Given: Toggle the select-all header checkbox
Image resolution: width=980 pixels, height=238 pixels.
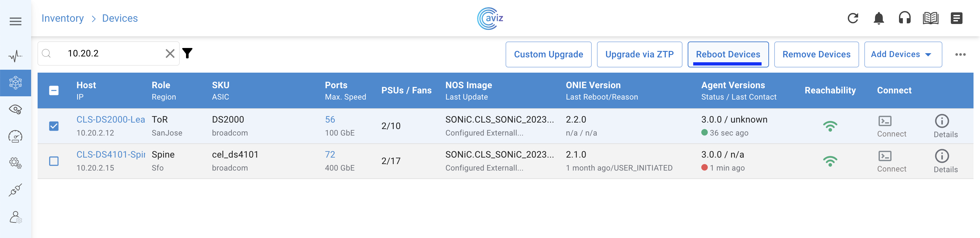Looking at the screenshot, I should point(54,91).
